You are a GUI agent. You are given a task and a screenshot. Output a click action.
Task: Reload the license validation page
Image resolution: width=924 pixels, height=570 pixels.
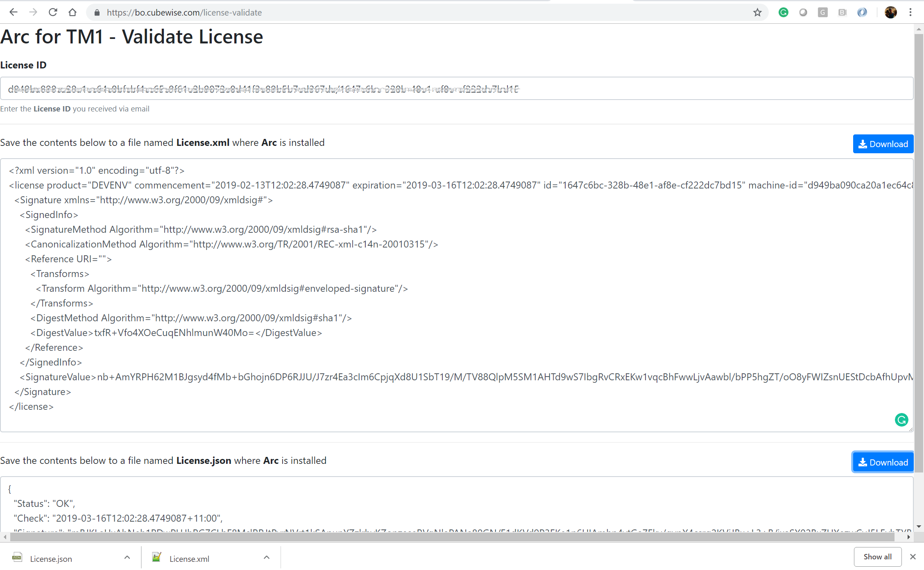click(x=53, y=12)
